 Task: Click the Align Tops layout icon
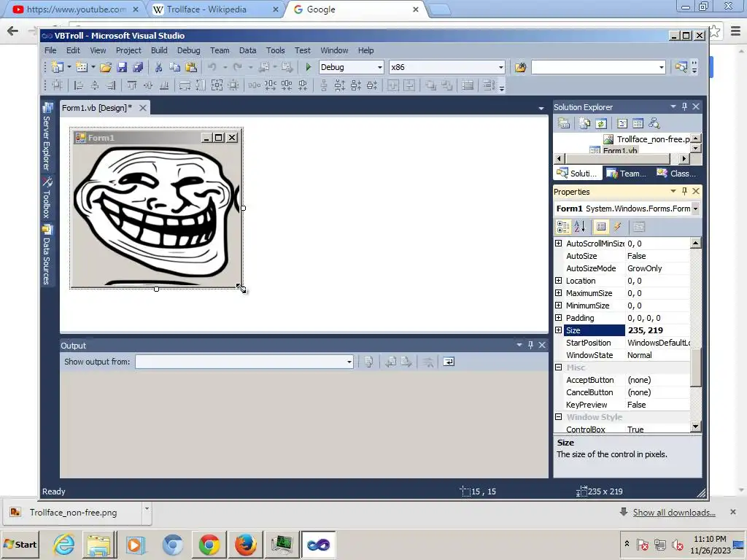132,85
